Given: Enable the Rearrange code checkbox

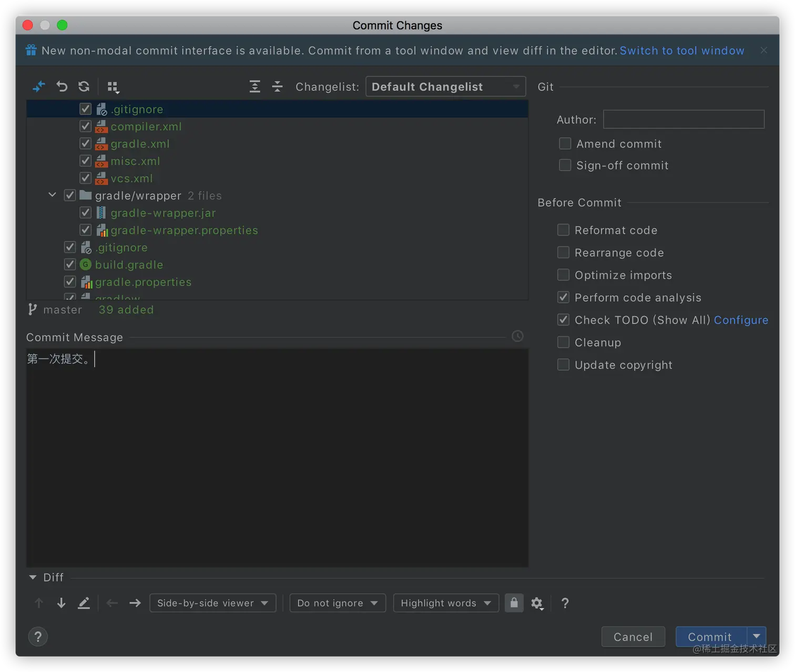Looking at the screenshot, I should pyautogui.click(x=563, y=252).
